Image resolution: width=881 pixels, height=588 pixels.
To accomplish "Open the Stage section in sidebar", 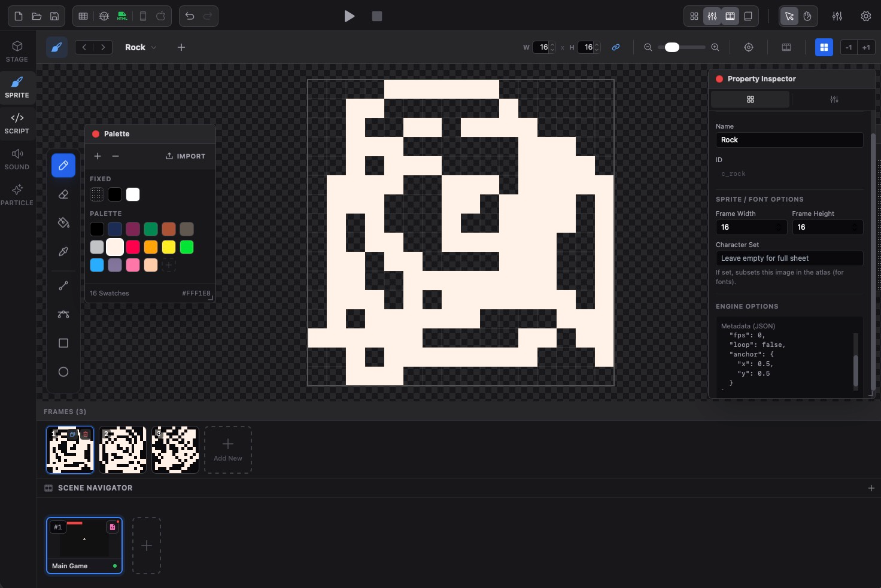I will pyautogui.click(x=17, y=51).
